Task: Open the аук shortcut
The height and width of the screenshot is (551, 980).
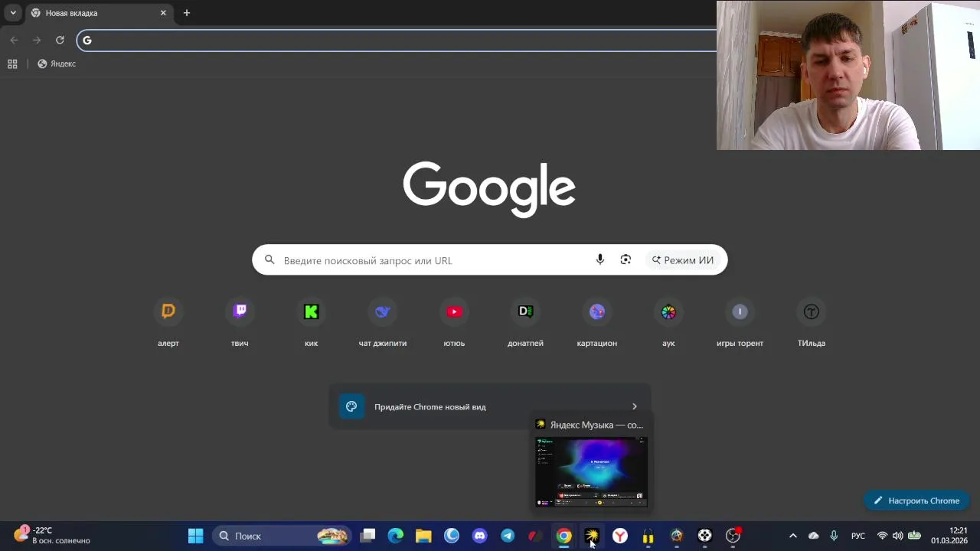Action: tap(668, 322)
